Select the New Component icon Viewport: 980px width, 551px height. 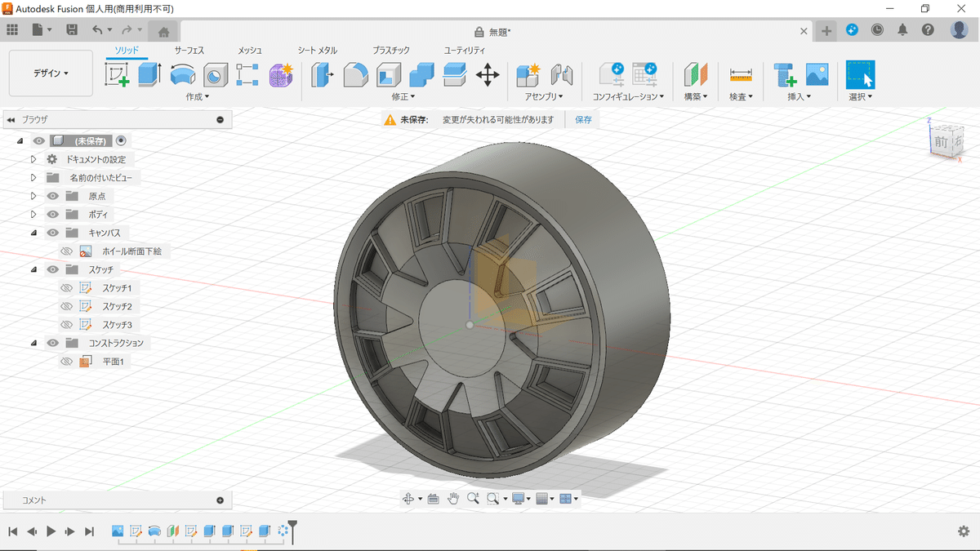pyautogui.click(x=528, y=75)
